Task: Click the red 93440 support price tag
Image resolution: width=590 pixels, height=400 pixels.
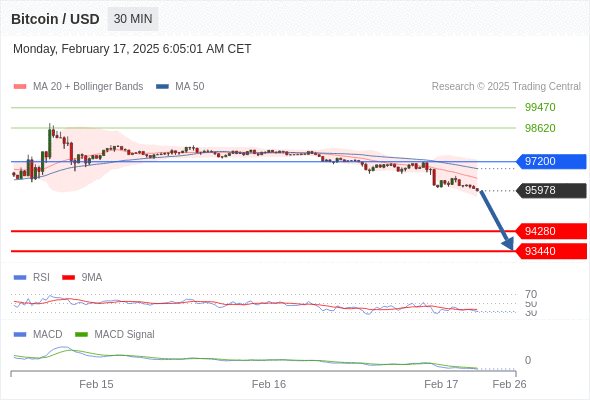Action: click(551, 251)
